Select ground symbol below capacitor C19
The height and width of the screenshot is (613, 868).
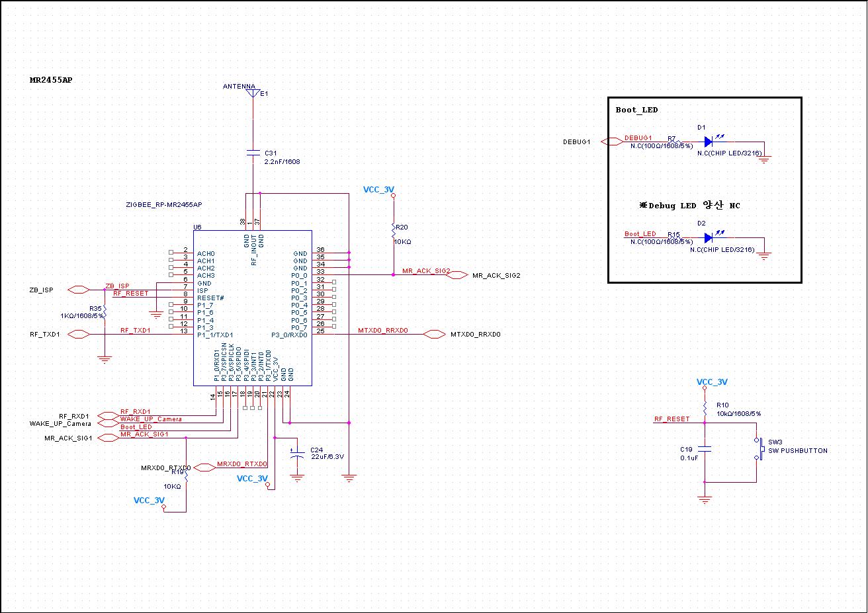pyautogui.click(x=705, y=500)
